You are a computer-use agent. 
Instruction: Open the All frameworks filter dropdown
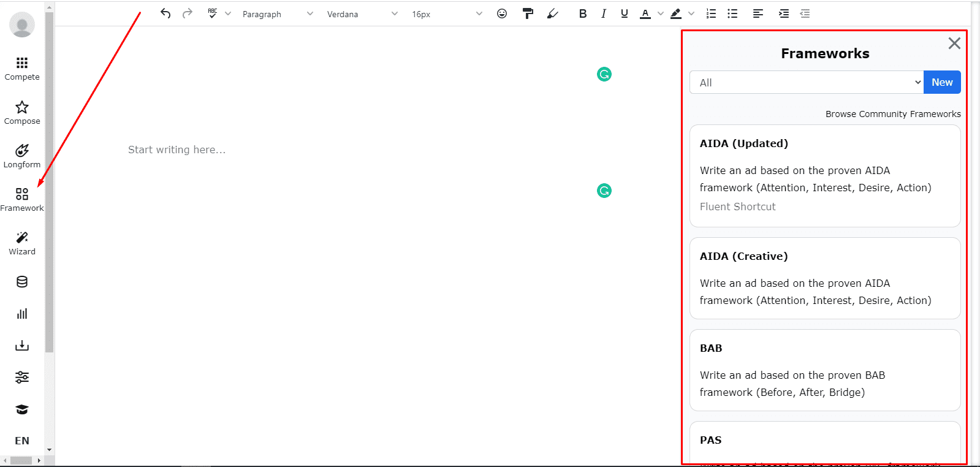click(807, 82)
